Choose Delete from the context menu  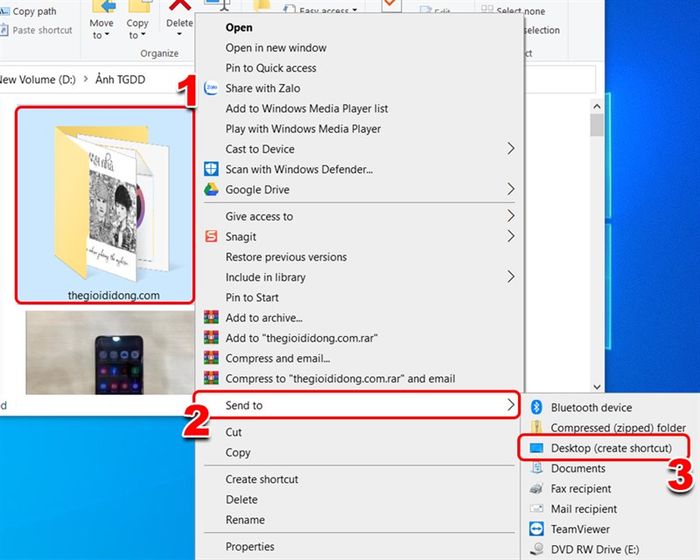click(x=360, y=499)
